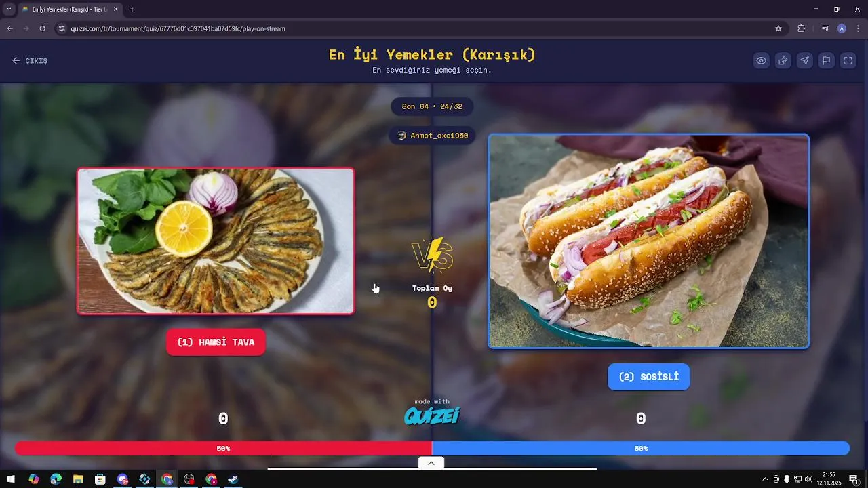The height and width of the screenshot is (488, 868).
Task: Click the volume icon in system tray
Action: click(808, 479)
